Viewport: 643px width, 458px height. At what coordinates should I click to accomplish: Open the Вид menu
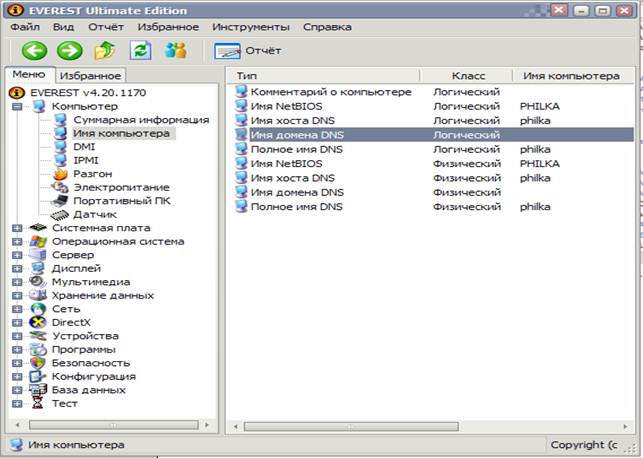click(64, 27)
